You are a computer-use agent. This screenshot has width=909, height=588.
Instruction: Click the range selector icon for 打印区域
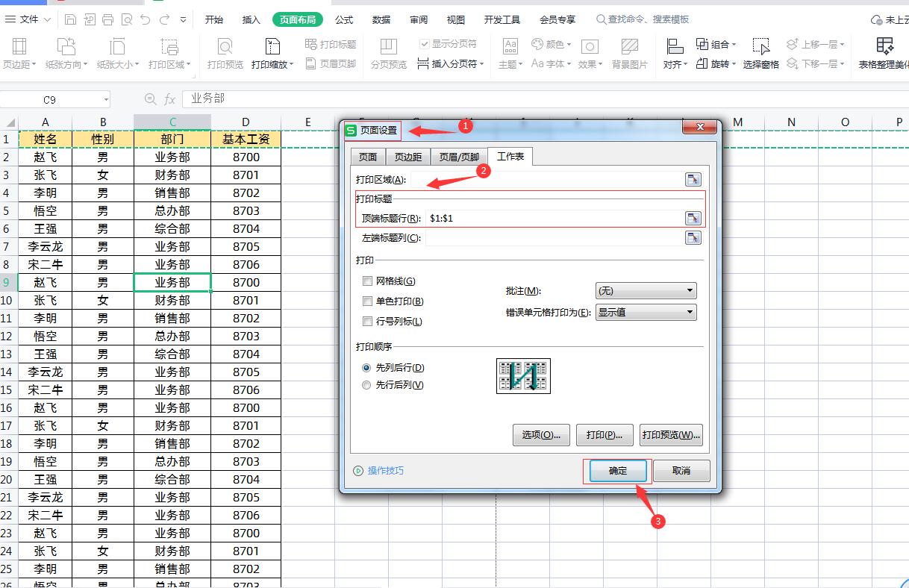click(693, 179)
